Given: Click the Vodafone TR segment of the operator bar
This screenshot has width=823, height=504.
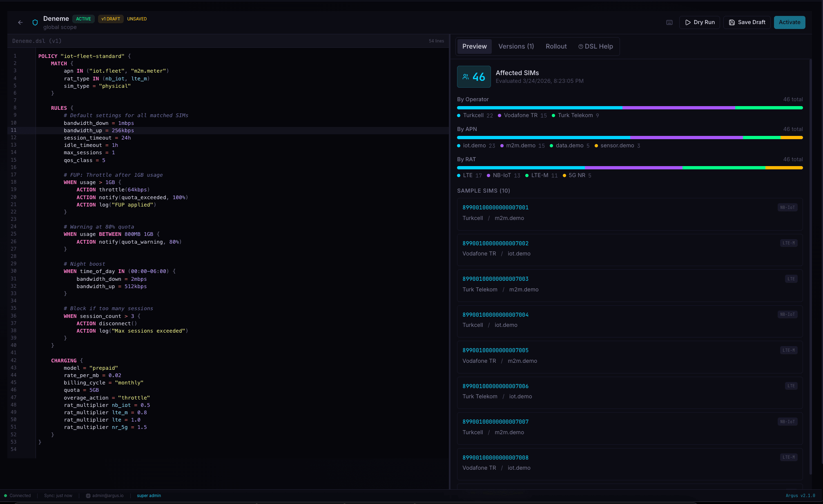Looking at the screenshot, I should 678,107.
